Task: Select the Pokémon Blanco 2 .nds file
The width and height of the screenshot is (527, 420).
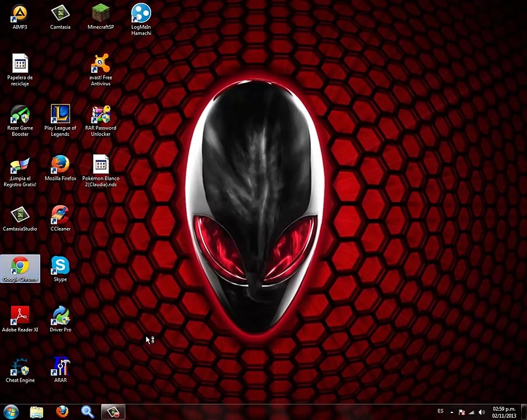Action: (100, 165)
